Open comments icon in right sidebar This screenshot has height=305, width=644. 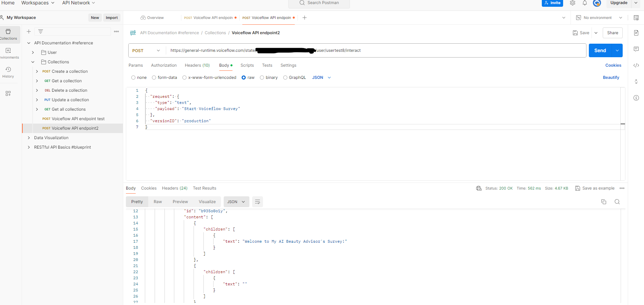[x=636, y=49]
